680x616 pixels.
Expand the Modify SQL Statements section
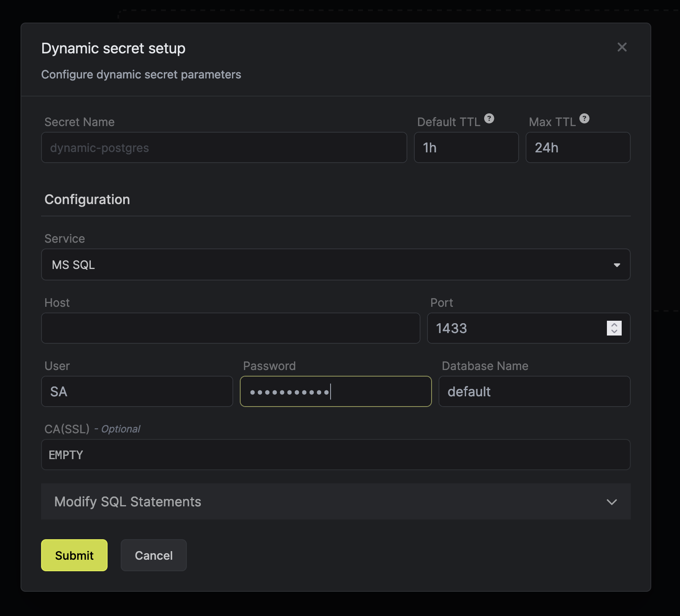[x=336, y=501]
